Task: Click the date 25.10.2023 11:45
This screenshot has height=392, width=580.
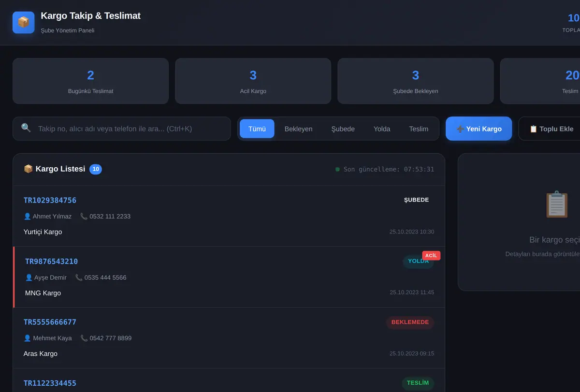Action: pyautogui.click(x=412, y=292)
